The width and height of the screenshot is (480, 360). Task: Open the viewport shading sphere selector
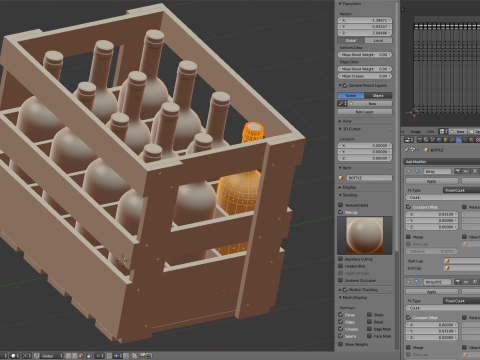click(15, 356)
